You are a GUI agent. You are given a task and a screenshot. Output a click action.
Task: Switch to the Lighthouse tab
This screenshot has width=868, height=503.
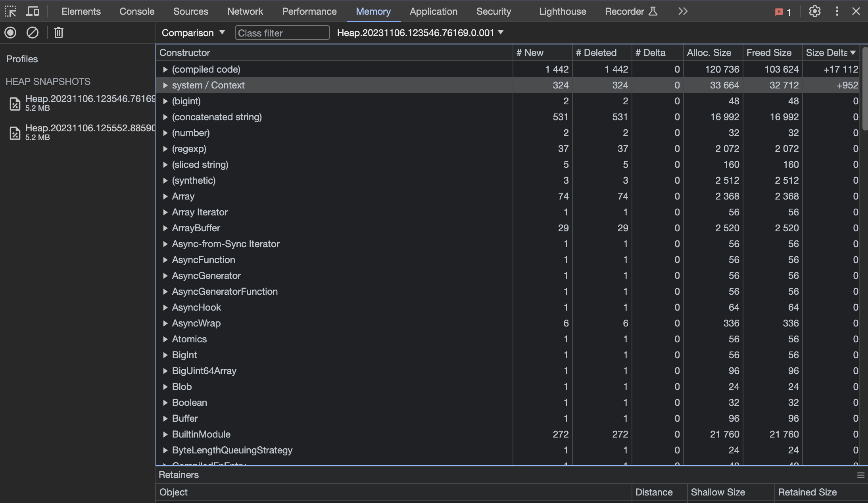[562, 11]
